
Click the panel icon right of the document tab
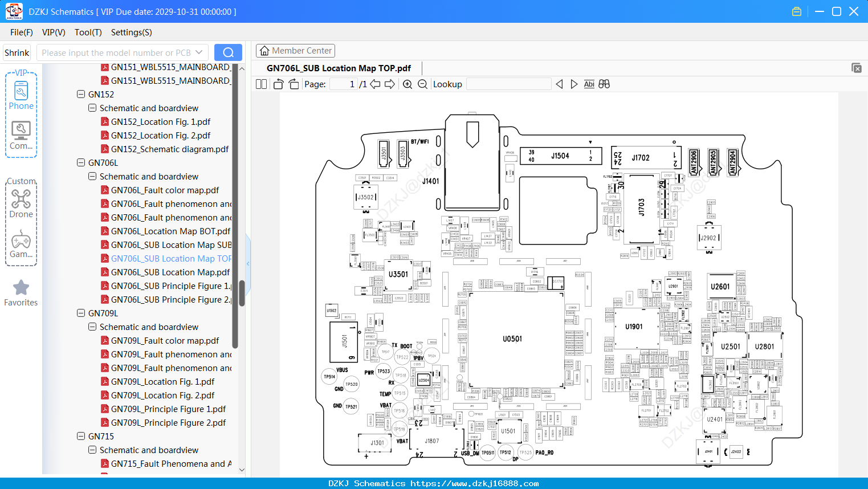point(857,68)
